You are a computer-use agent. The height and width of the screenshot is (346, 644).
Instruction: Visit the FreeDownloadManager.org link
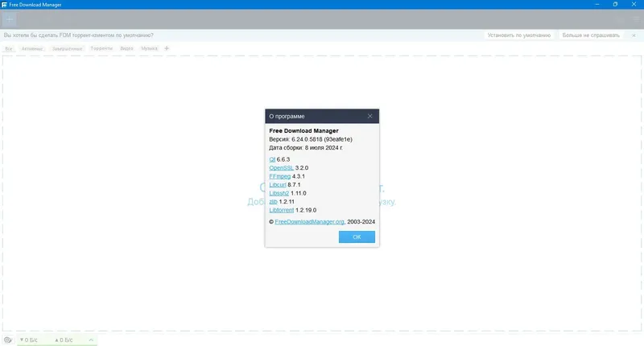coord(310,221)
